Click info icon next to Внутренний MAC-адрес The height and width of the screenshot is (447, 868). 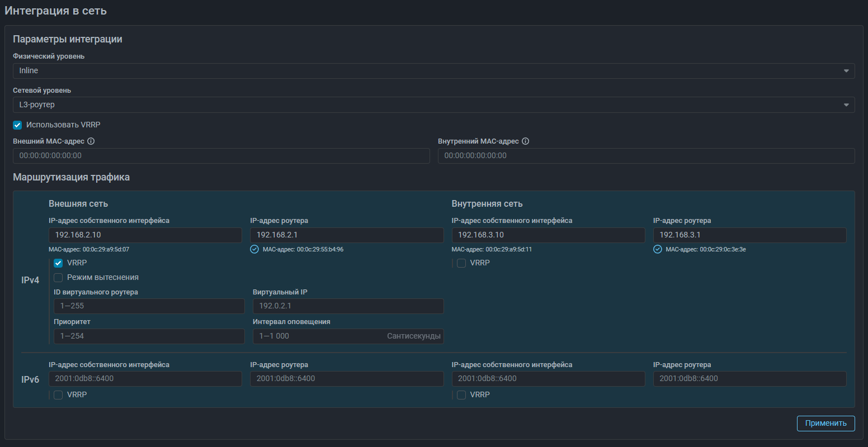point(525,141)
